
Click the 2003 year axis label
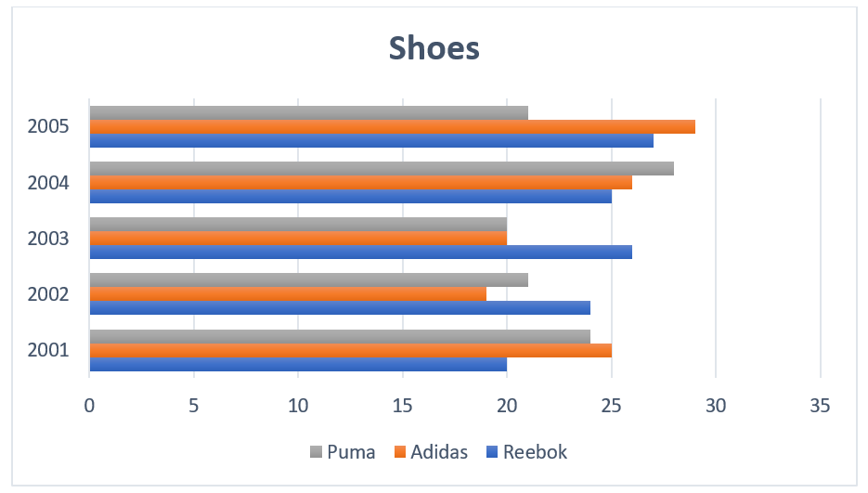pyautogui.click(x=49, y=239)
